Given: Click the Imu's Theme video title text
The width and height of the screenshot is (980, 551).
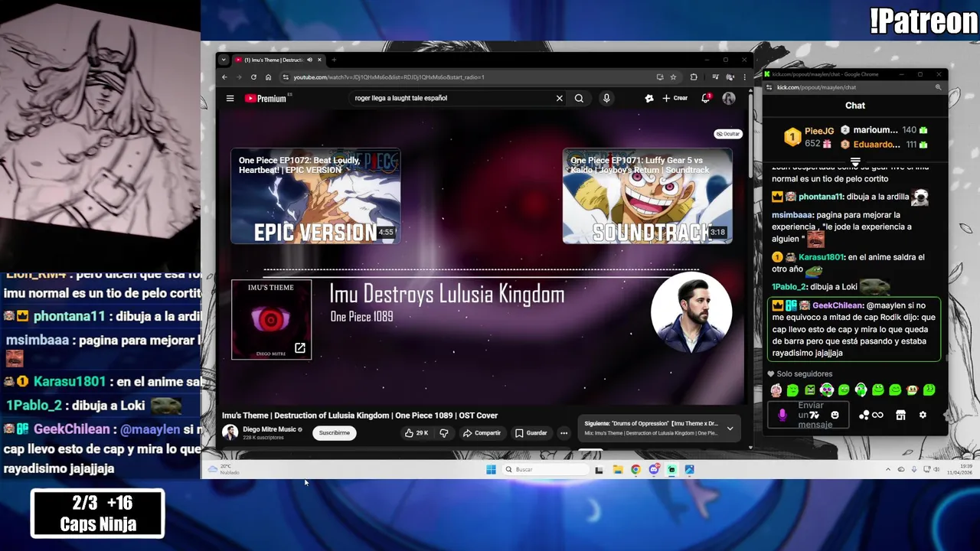Looking at the screenshot, I should tap(360, 416).
